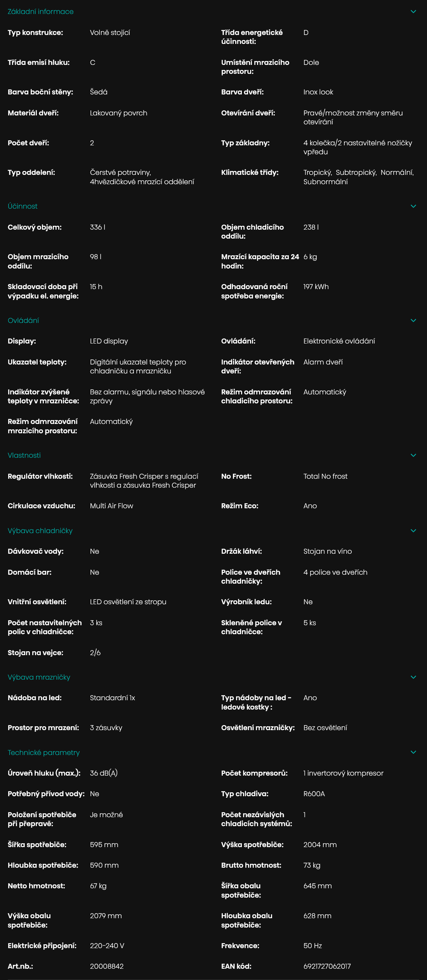This screenshot has width=427, height=980.
Task: Click the Total No frost value
Action: 325,476
